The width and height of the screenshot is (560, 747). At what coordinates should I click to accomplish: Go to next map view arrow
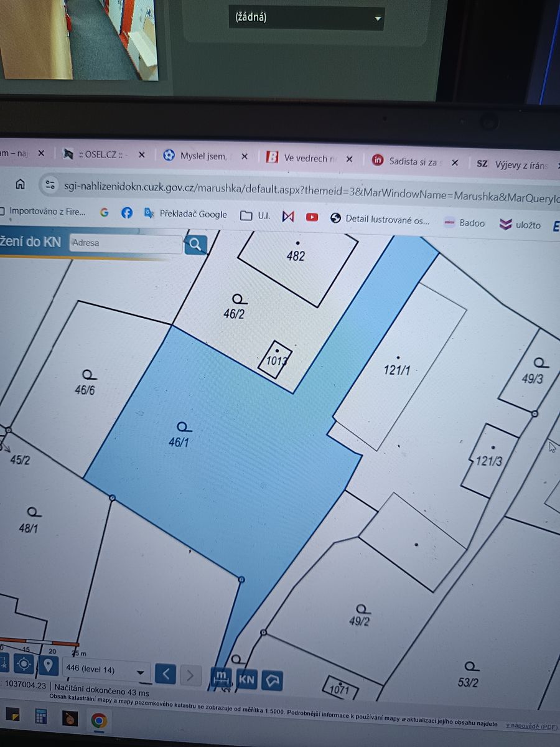[x=190, y=675]
